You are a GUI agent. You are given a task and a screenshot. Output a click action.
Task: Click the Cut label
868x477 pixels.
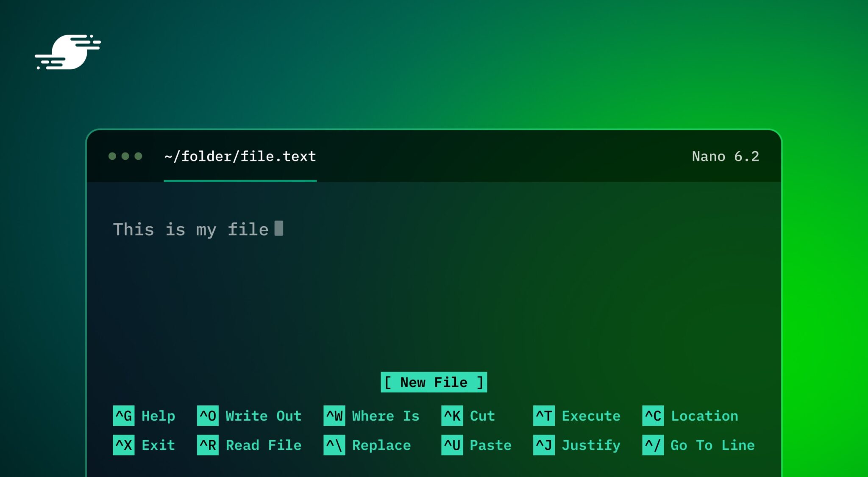[x=482, y=416]
